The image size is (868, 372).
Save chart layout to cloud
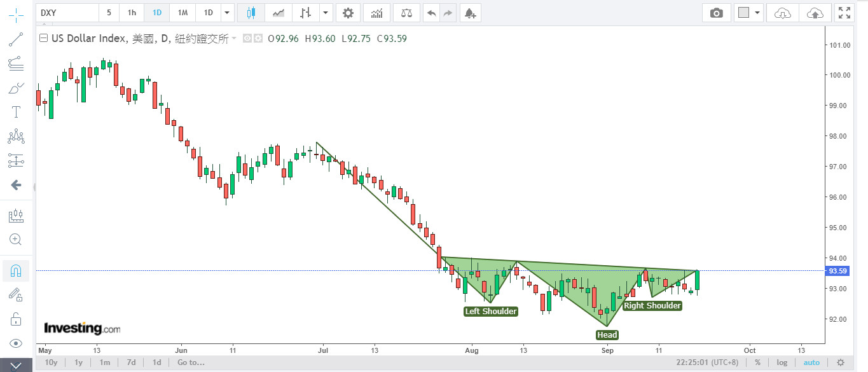coord(815,13)
